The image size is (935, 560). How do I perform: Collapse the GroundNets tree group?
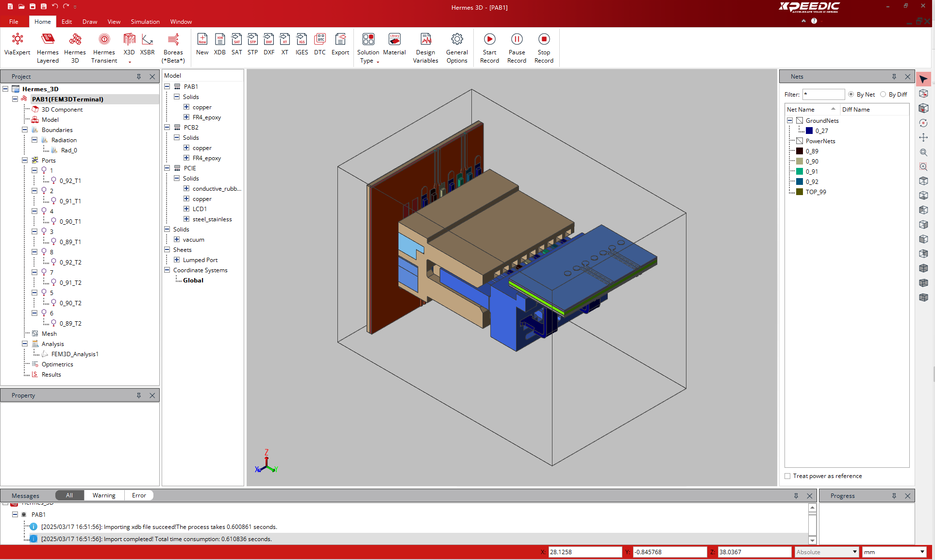pos(790,120)
